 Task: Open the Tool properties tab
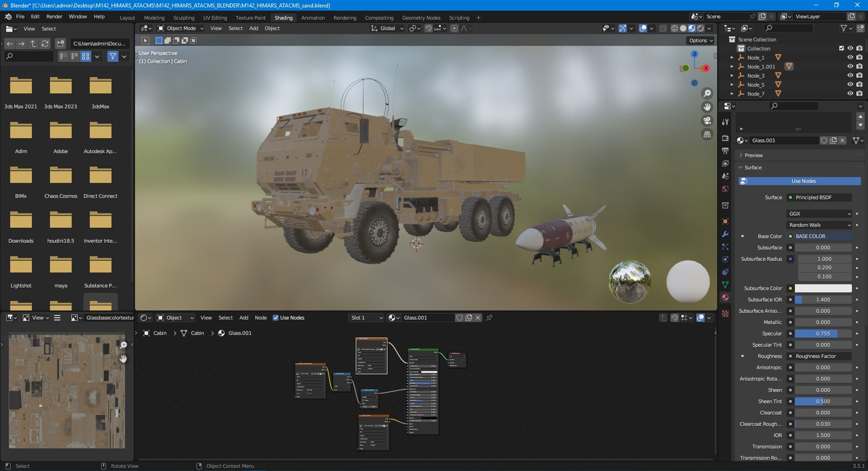725,122
